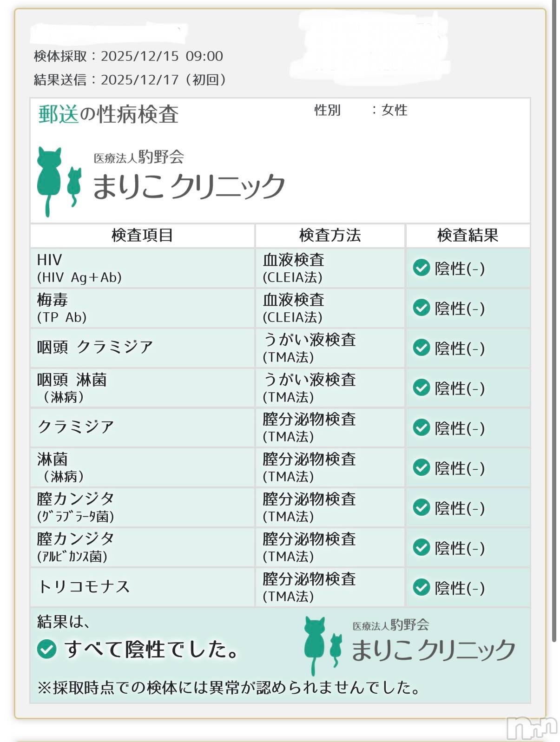Screen dimensions: 560x742
Task: Click 陰性(-) result in HIV row
Action: [460, 268]
